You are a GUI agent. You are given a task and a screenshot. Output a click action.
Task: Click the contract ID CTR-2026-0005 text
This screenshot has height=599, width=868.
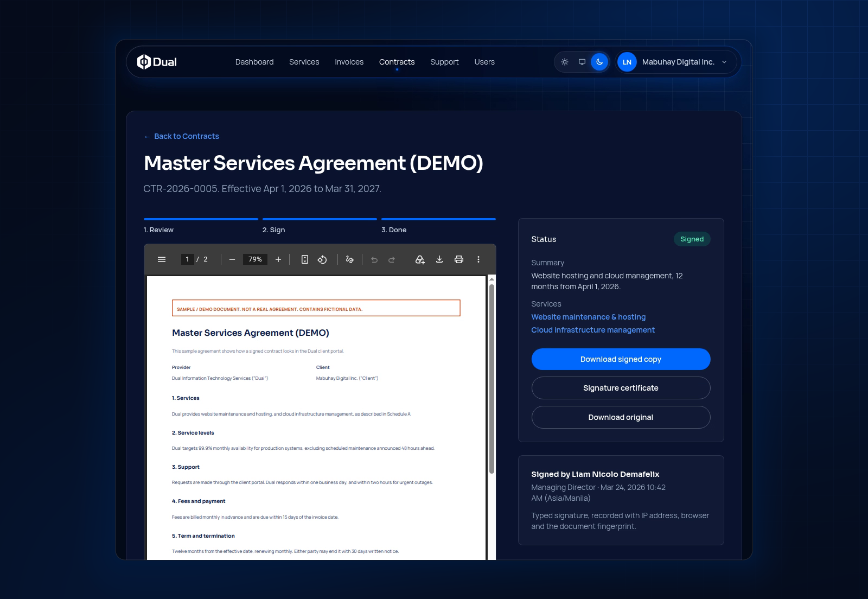(180, 189)
